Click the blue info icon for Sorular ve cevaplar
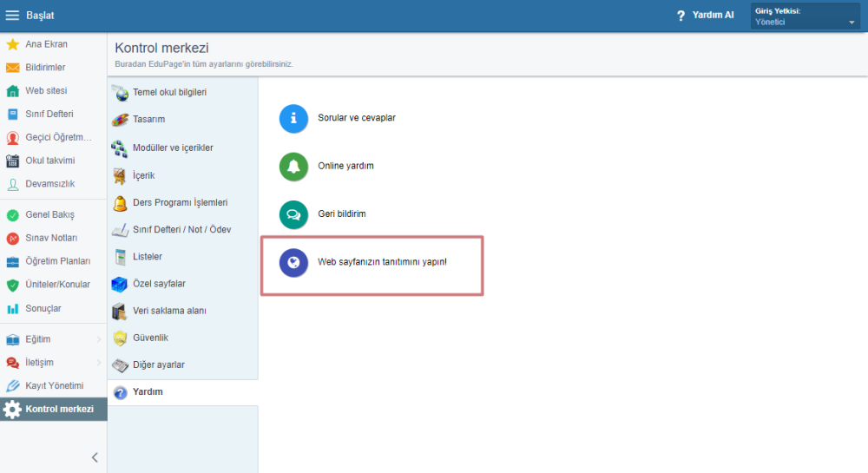868x473 pixels. click(293, 118)
